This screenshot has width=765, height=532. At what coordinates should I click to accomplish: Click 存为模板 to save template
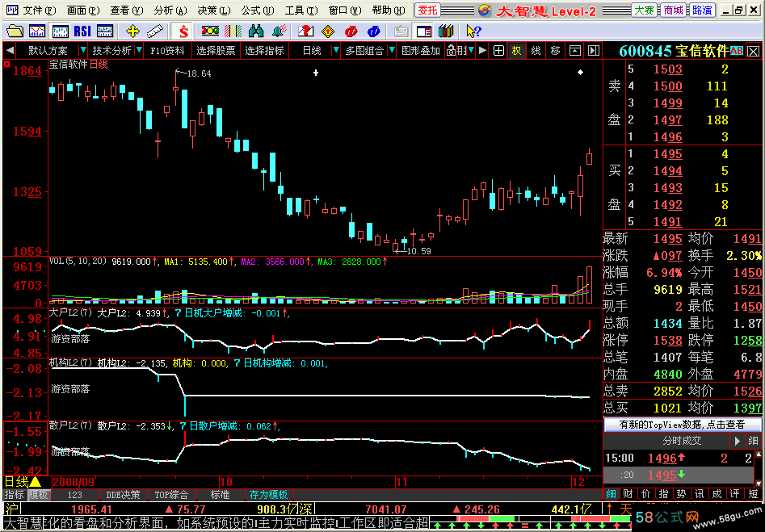[268, 494]
